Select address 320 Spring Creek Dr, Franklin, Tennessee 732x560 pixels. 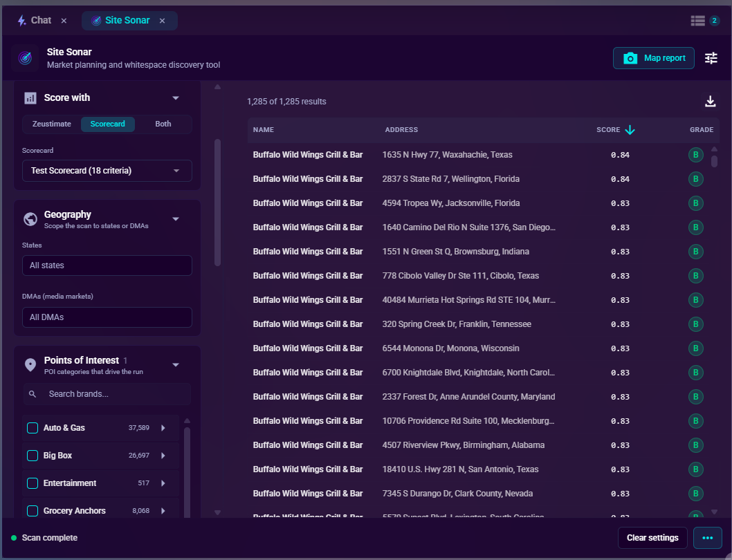pos(457,324)
